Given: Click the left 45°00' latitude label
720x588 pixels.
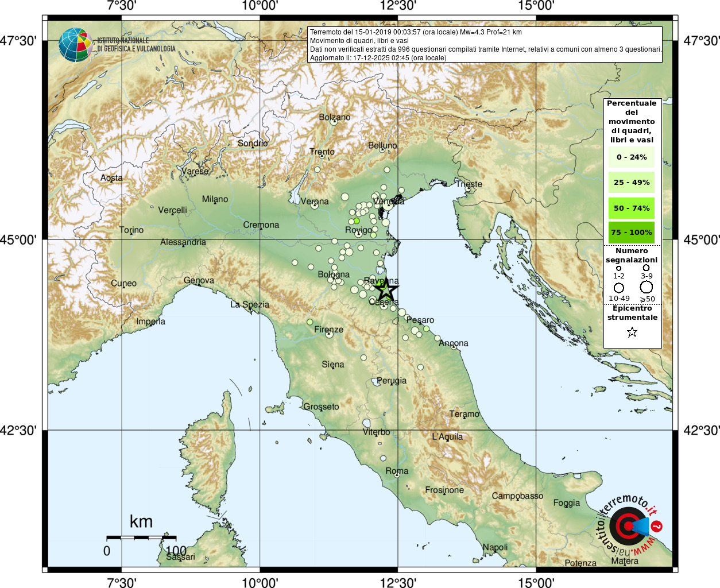Looking at the screenshot, I should [18, 239].
